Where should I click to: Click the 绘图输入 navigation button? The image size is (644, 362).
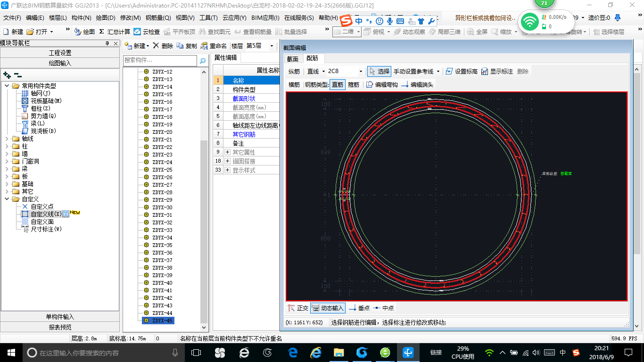(60, 63)
